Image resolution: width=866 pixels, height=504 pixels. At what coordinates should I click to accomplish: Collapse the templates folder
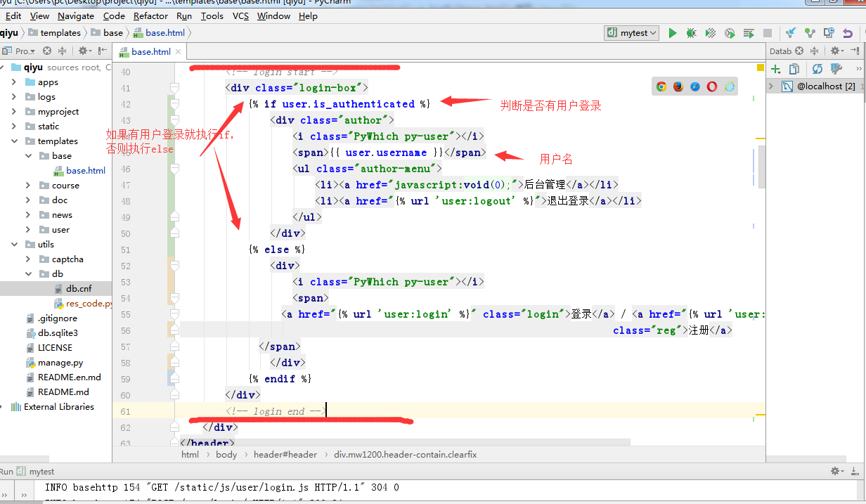(x=13, y=141)
